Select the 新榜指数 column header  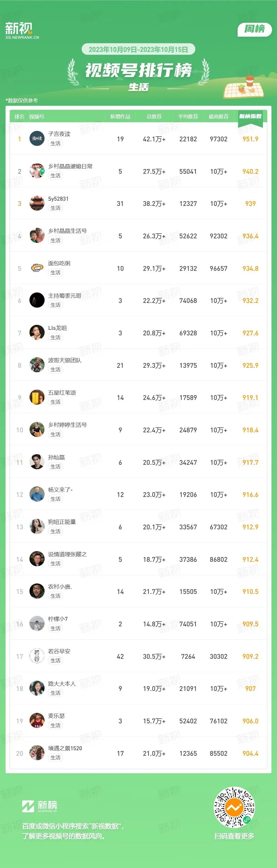tap(250, 116)
